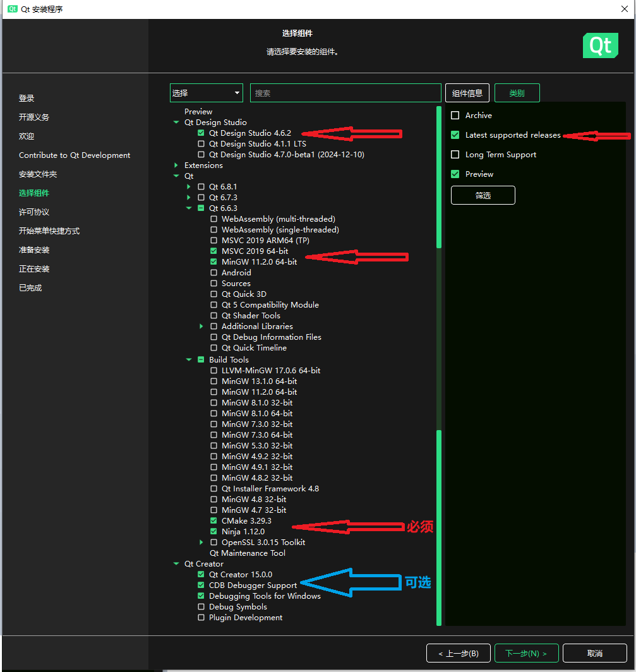Expand the Qt 6.8.1 node
This screenshot has width=636, height=672.
(x=189, y=186)
